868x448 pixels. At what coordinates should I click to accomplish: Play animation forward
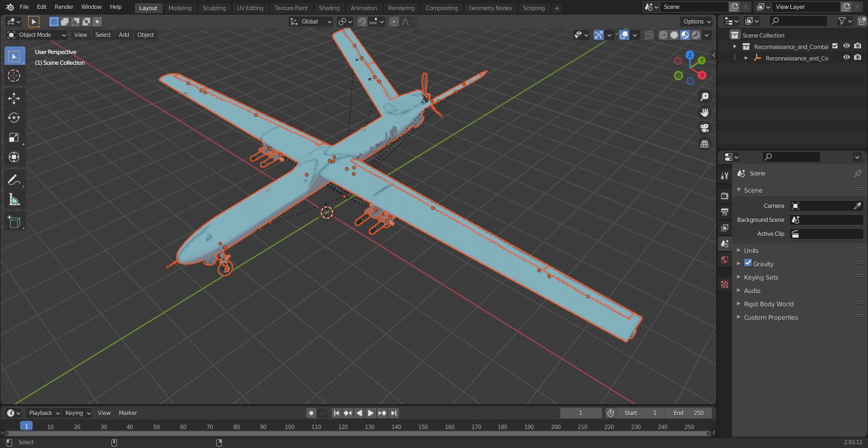tap(370, 413)
